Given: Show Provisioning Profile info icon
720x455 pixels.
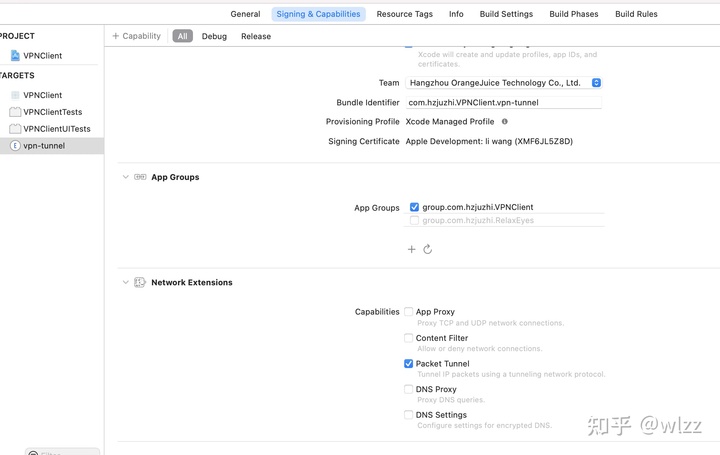Looking at the screenshot, I should pyautogui.click(x=505, y=122).
